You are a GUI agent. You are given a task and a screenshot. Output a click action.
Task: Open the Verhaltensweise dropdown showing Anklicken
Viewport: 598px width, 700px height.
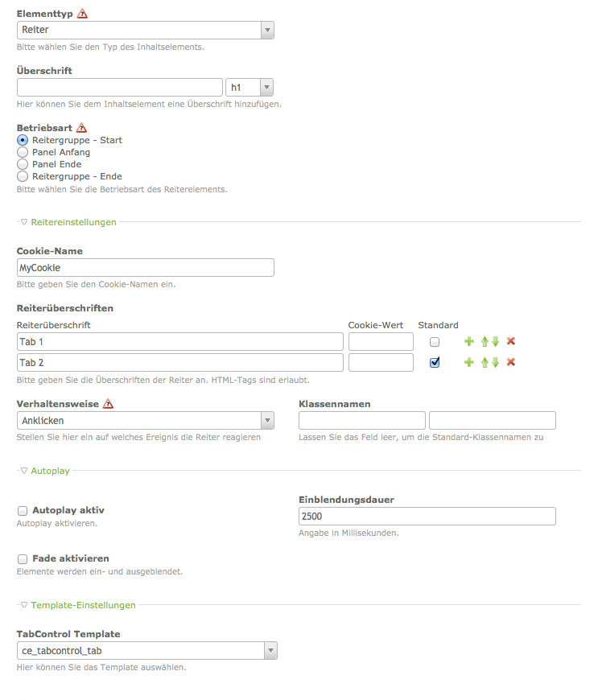145,420
